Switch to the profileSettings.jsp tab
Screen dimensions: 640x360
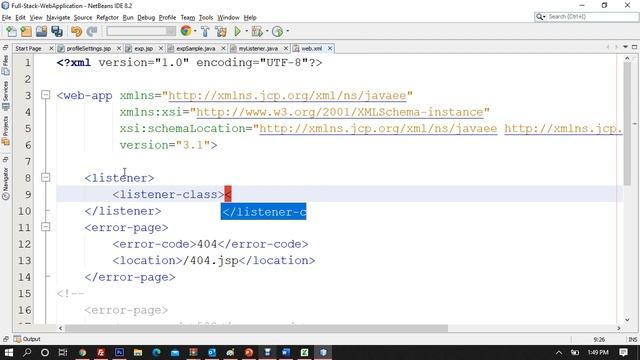(89, 49)
